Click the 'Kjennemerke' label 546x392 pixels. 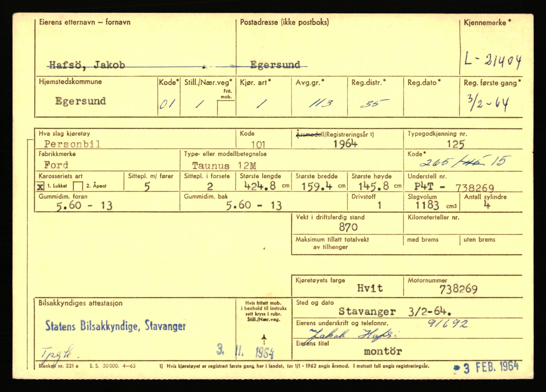tap(487, 22)
